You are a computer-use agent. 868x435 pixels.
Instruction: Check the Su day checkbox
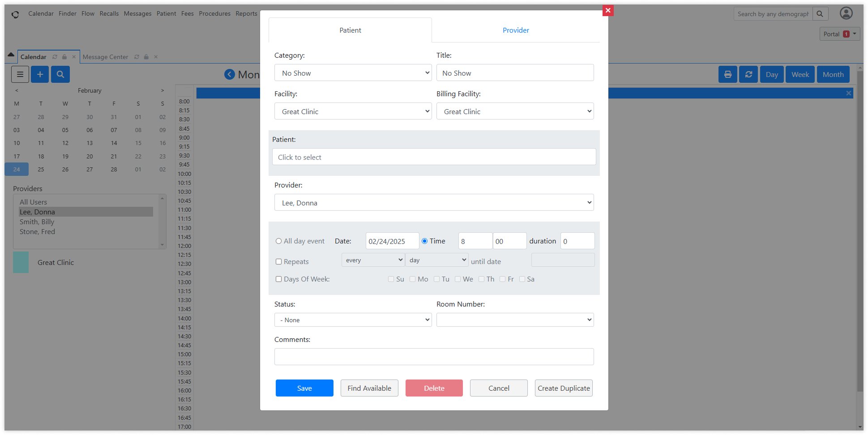[x=391, y=279]
